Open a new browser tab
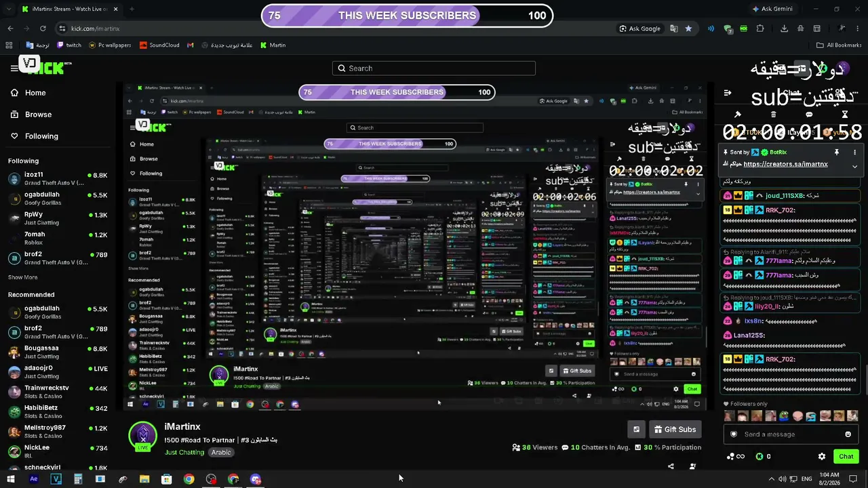 (x=132, y=9)
